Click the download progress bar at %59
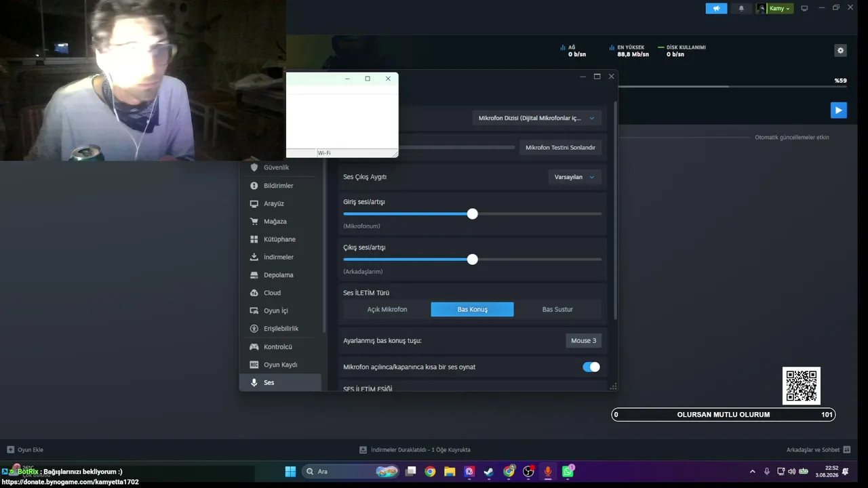Screen dimensions: 868x488 click(732, 86)
